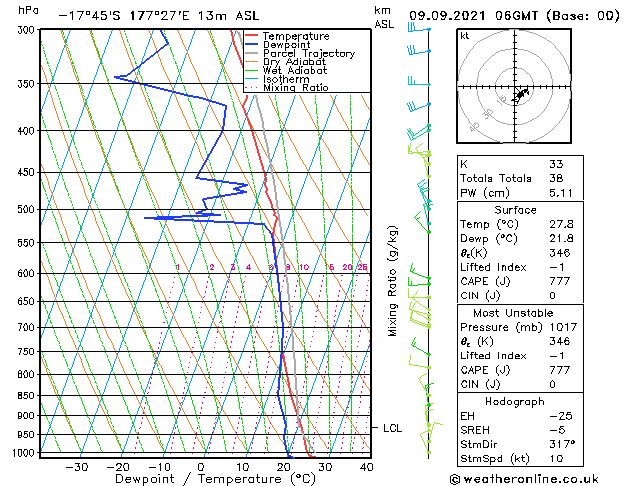Click the red Temperature legend line swatch
Screen dimensions: 629x486
[251, 36]
